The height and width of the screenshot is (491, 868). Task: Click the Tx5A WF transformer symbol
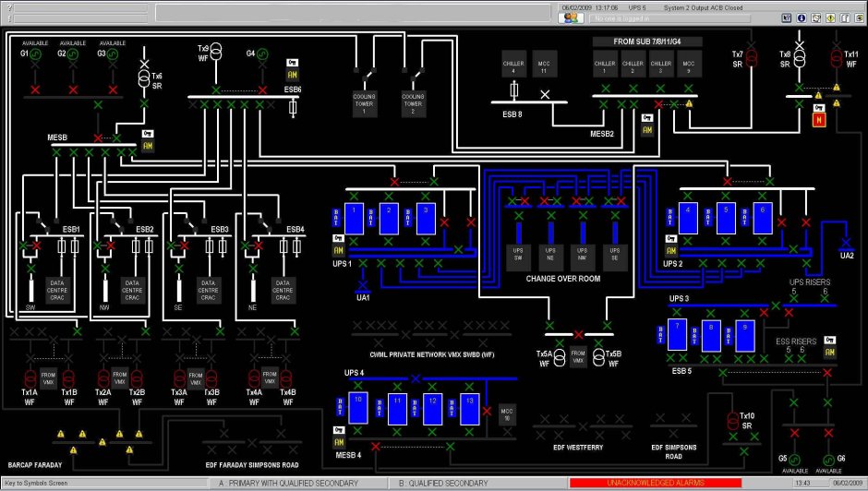pos(560,357)
